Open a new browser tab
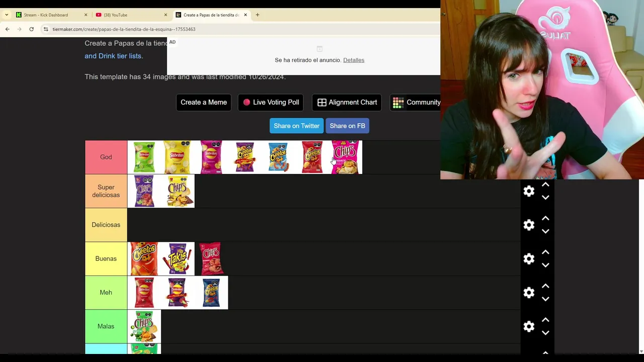Image resolution: width=644 pixels, height=362 pixels. coord(257,15)
